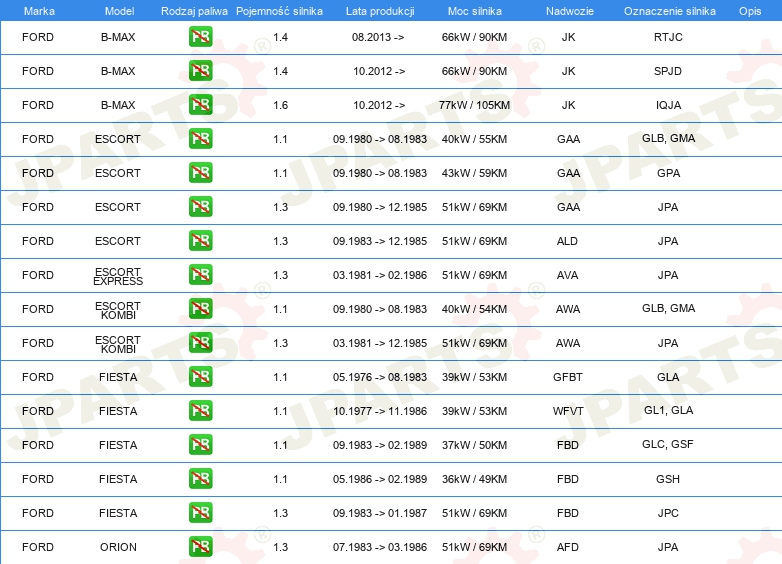Click body code AVA

[568, 275]
